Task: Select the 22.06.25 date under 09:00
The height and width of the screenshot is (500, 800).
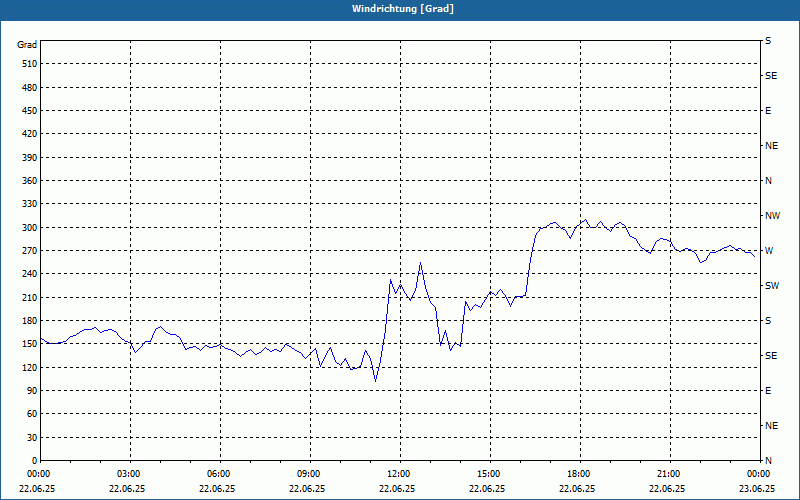Action: coord(307,488)
